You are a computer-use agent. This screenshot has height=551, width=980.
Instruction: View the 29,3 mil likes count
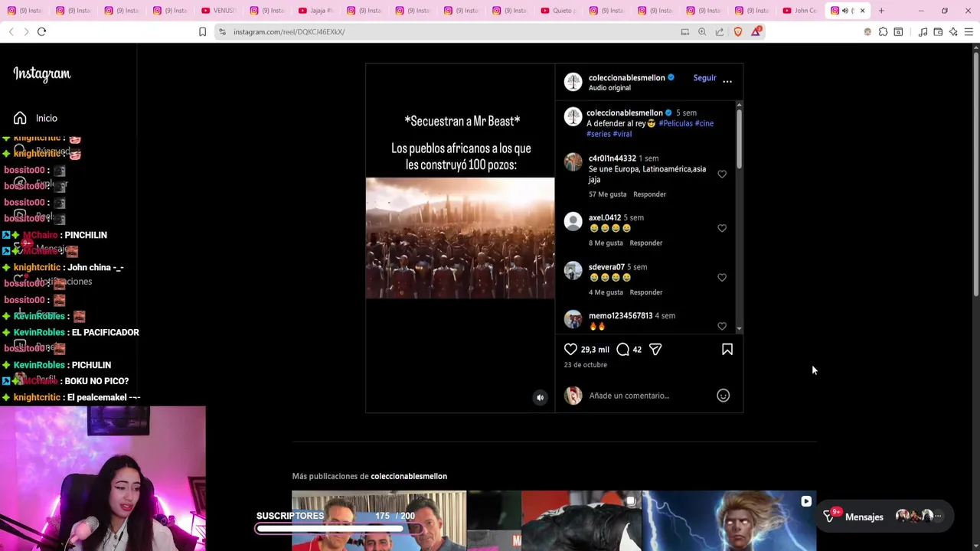click(595, 350)
